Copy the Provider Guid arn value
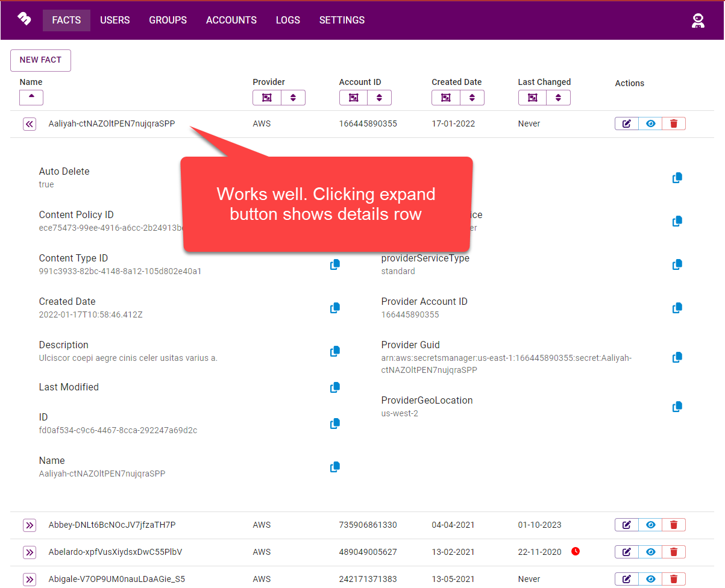Viewport: 725px width, 588px height. (677, 357)
